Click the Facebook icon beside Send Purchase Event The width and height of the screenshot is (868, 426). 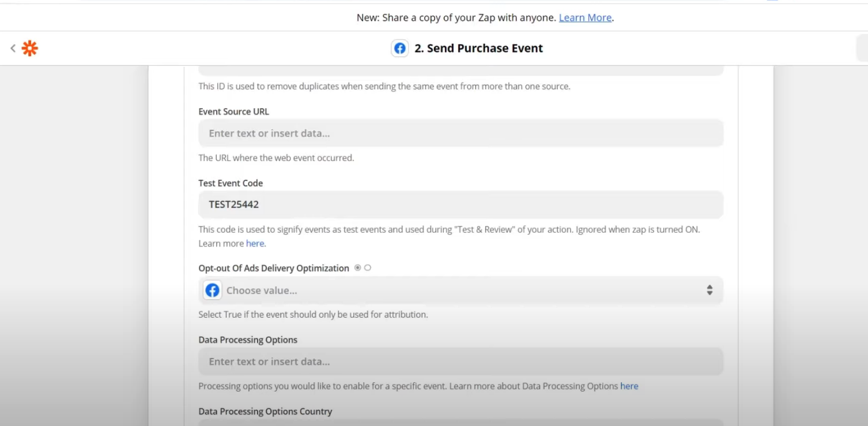point(400,48)
